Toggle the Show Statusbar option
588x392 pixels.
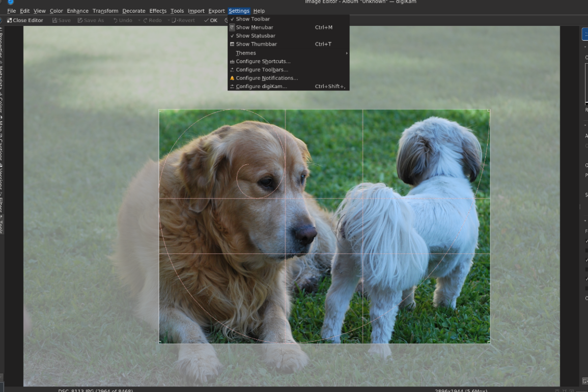pos(255,36)
